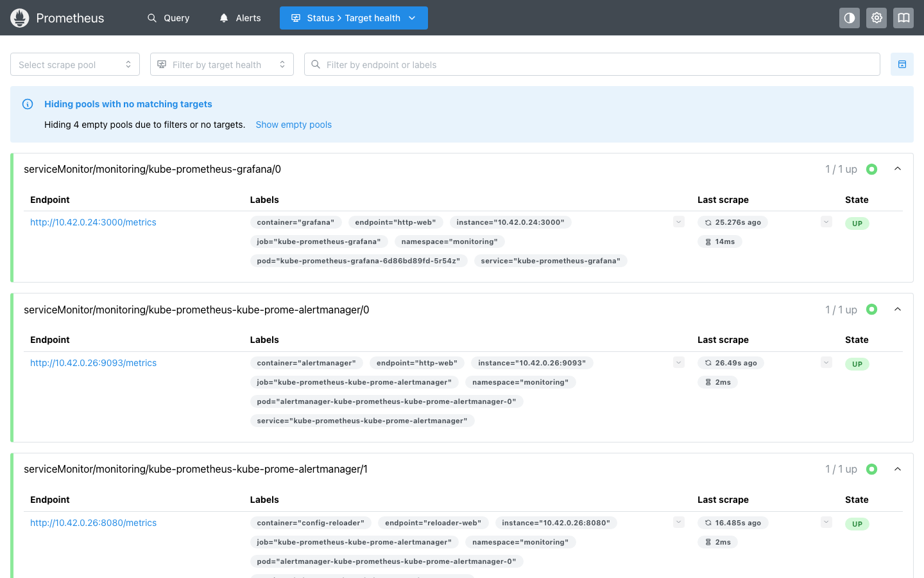Collapse the alertmanager/1 pool with its chevron
This screenshot has height=578, width=924.
tap(898, 469)
